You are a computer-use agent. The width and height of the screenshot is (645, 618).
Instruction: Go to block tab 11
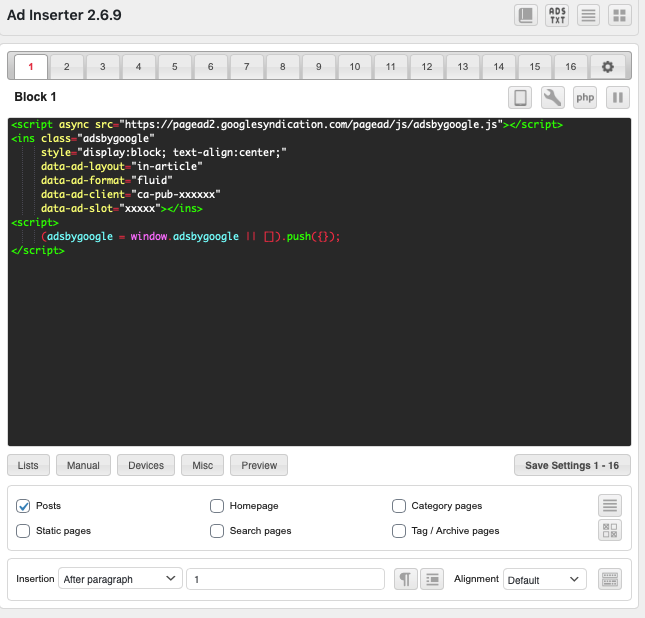pos(391,67)
